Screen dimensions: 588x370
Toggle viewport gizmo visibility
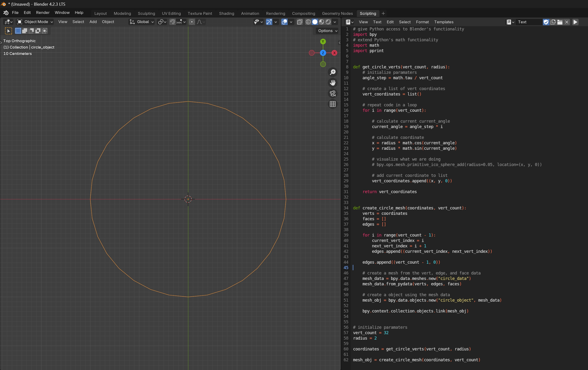point(269,22)
